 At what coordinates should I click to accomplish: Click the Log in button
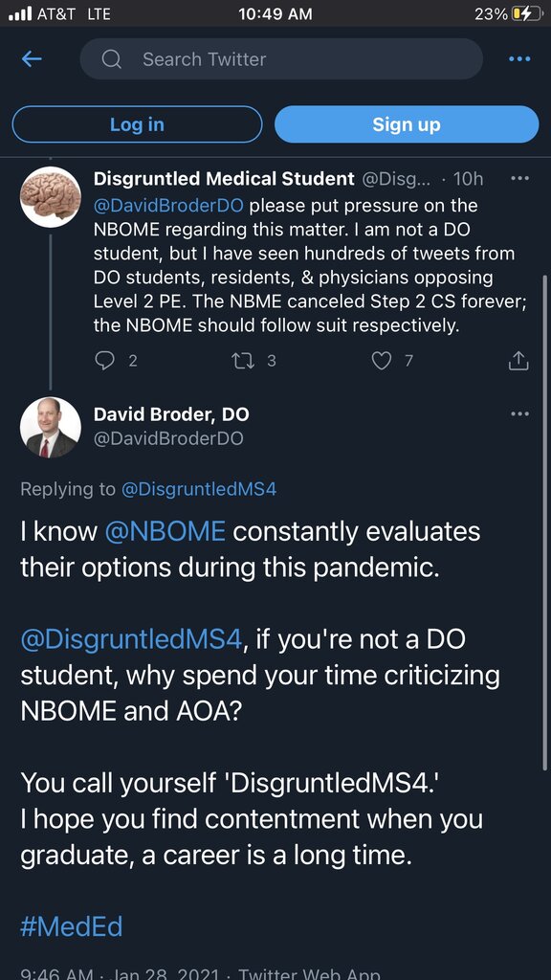click(137, 124)
